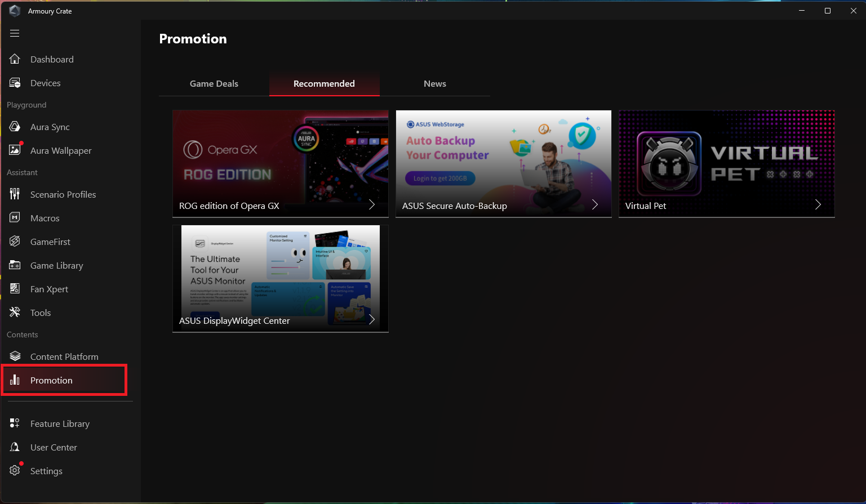Open Settings label in sidebar

click(x=46, y=471)
